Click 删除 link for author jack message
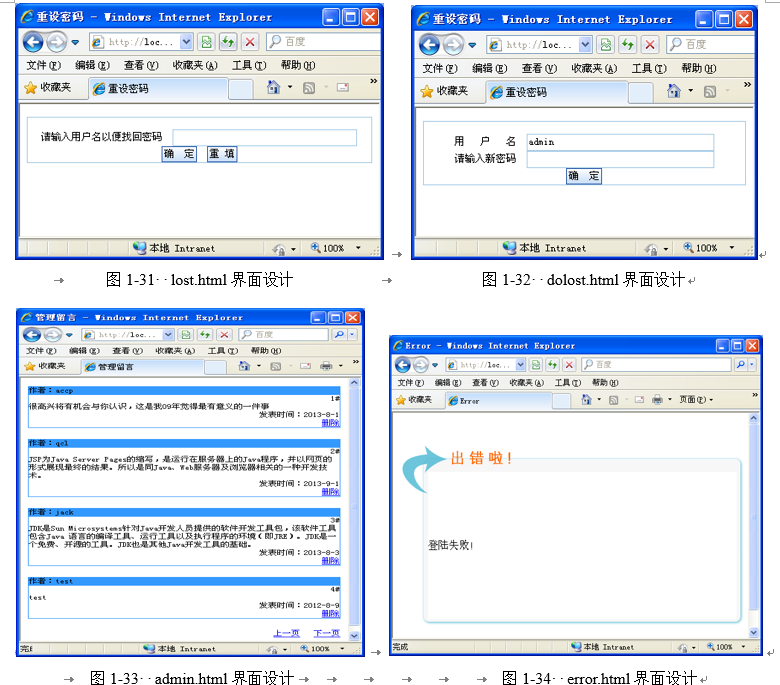The image size is (780, 685). [x=330, y=560]
